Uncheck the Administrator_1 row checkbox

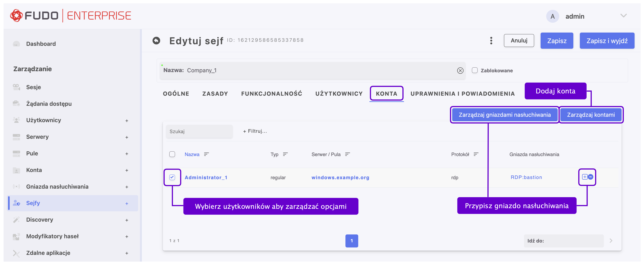pos(172,177)
